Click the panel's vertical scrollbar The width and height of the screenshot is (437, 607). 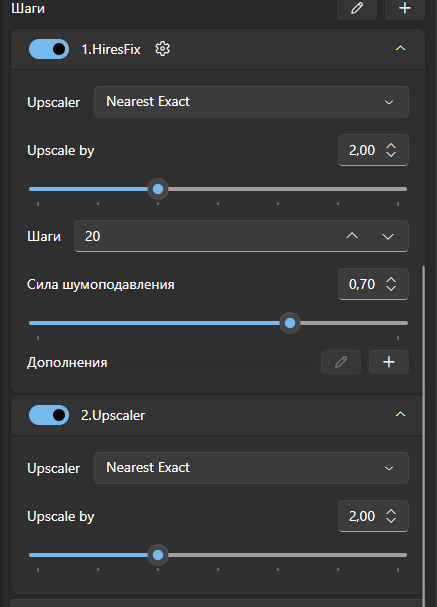click(424, 434)
